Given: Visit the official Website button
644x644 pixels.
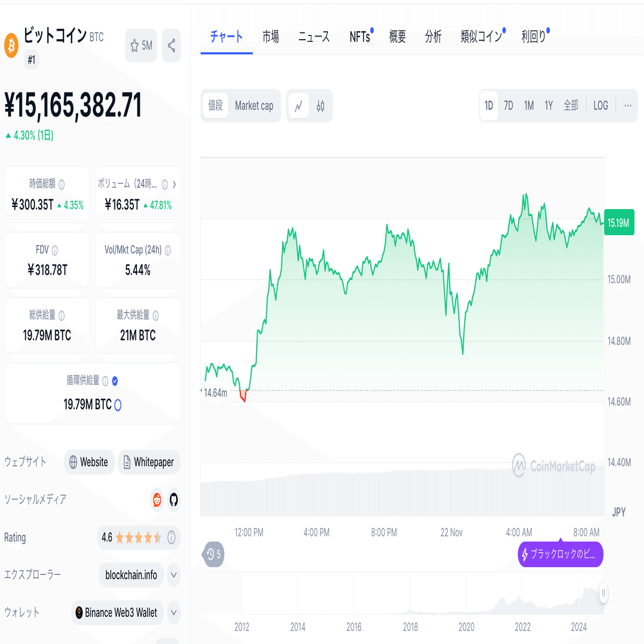Looking at the screenshot, I should tap(89, 462).
